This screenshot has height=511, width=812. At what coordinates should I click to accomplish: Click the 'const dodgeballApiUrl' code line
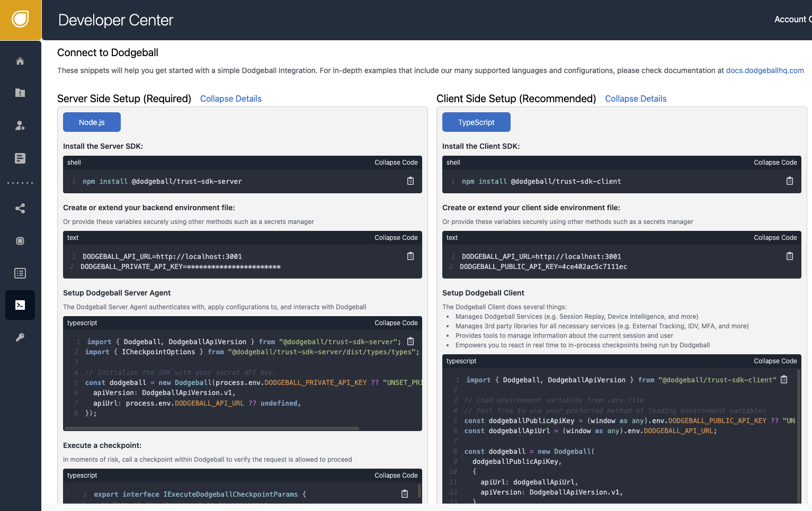591,431
